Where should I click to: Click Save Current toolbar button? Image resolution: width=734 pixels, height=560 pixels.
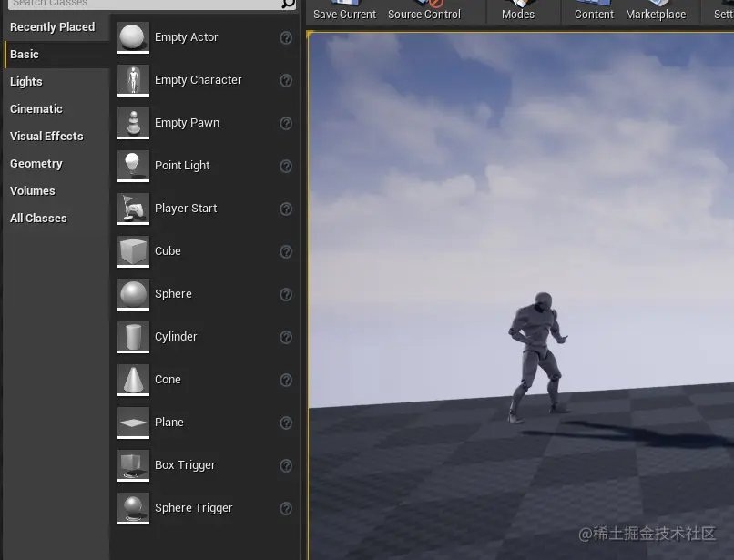(344, 11)
